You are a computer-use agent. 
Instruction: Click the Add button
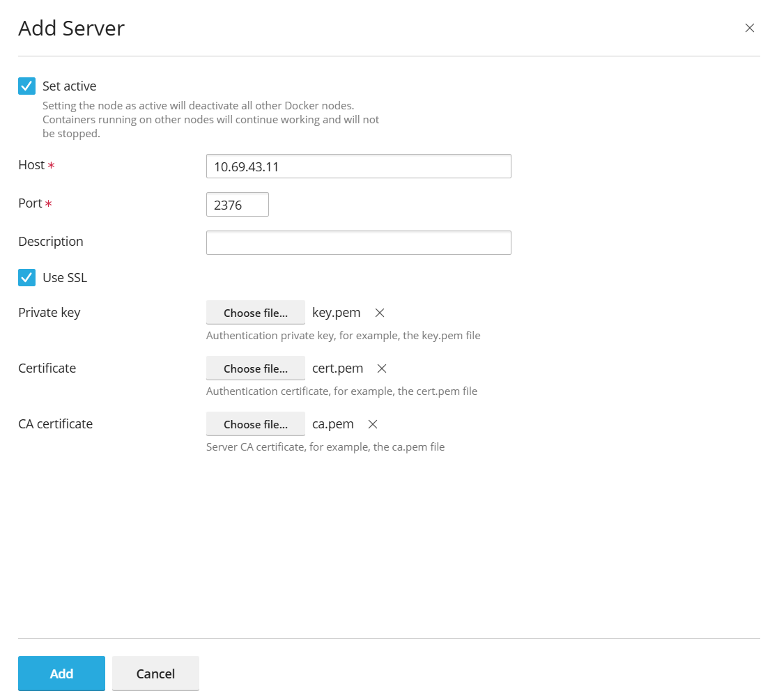61,674
